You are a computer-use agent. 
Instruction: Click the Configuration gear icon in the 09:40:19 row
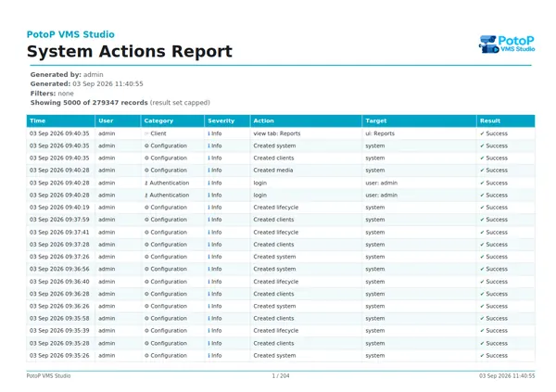146,208
